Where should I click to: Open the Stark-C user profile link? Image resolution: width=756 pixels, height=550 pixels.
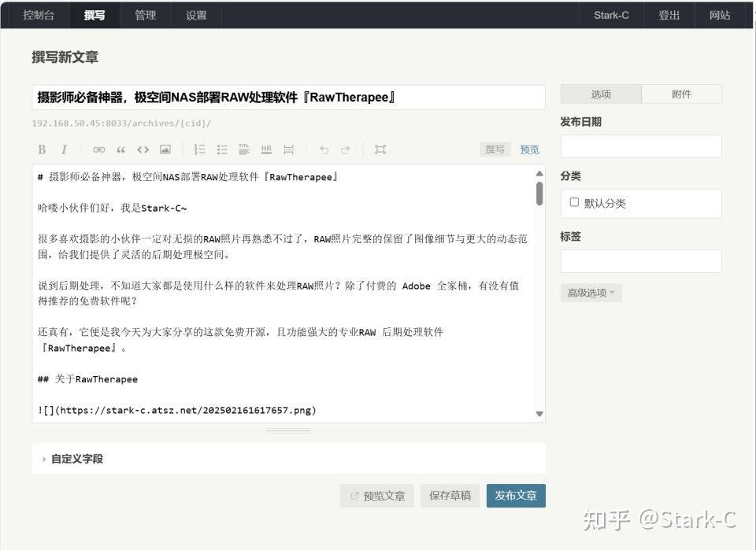(x=611, y=15)
